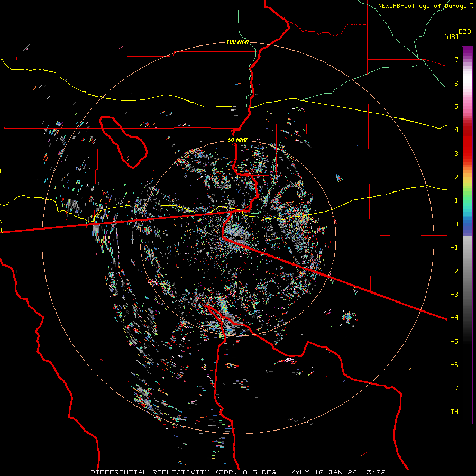The height and width of the screenshot is (476, 476).
Task: Click the 1 value on the scale
Action: [456, 200]
